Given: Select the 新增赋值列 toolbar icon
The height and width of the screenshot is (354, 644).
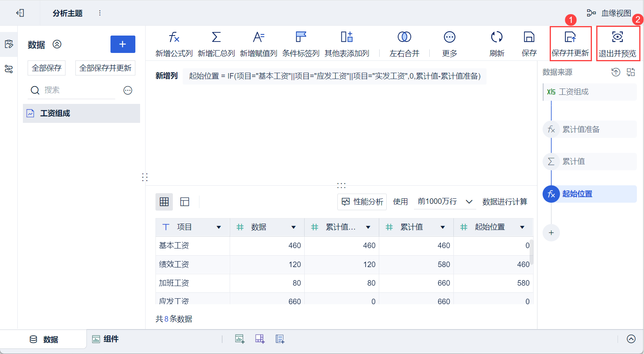Looking at the screenshot, I should coord(258,38).
